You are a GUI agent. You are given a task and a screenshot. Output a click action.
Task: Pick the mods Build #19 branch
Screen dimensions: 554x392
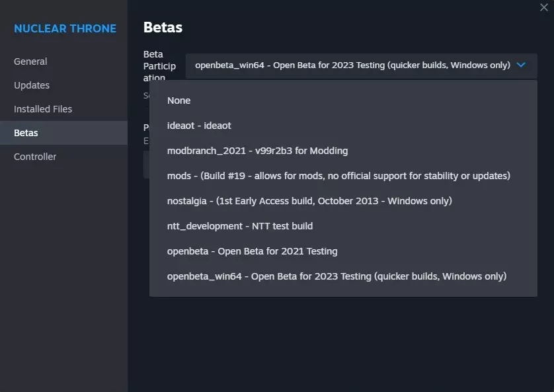[338, 176]
